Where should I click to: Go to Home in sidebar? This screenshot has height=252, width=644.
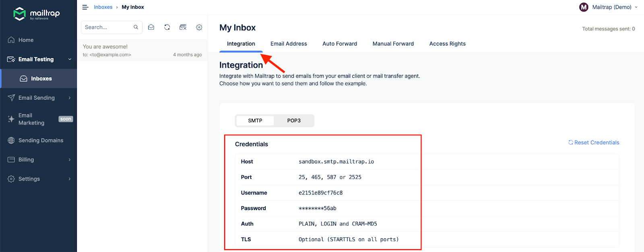click(x=38, y=40)
